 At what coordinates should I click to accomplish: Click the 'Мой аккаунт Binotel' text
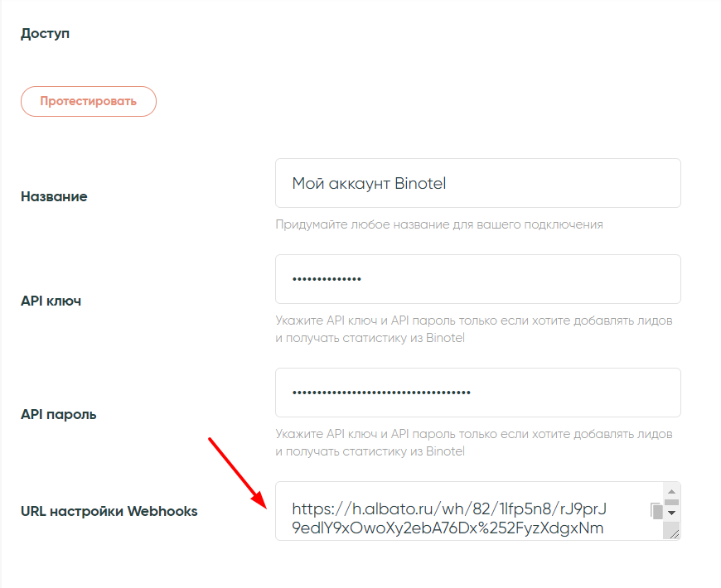pos(369,183)
